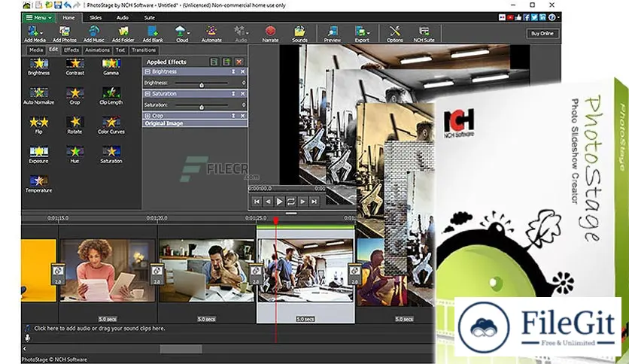Click the YouTube icon in top bar
The width and height of the screenshot is (629, 364).
point(510,17)
